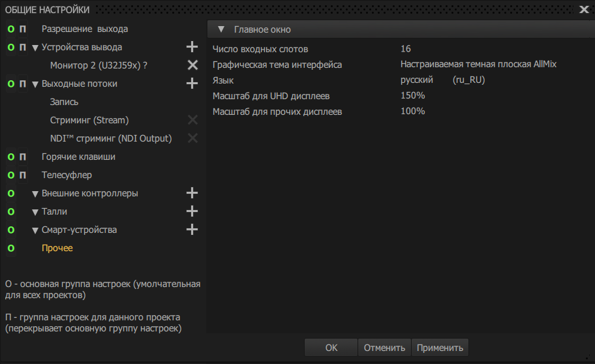595x364 pixels.
Task: Select the Запись output stream
Action: click(64, 102)
